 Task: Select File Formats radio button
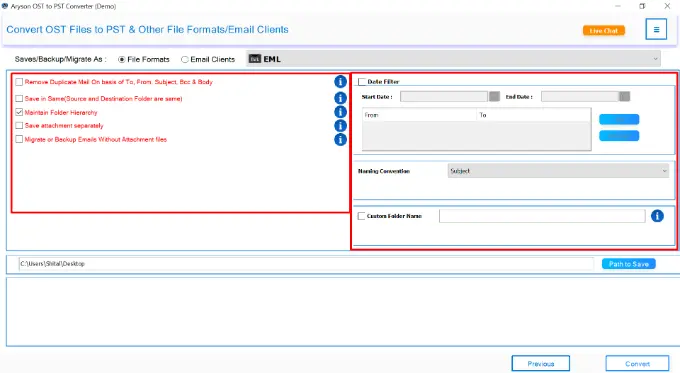[x=122, y=59]
